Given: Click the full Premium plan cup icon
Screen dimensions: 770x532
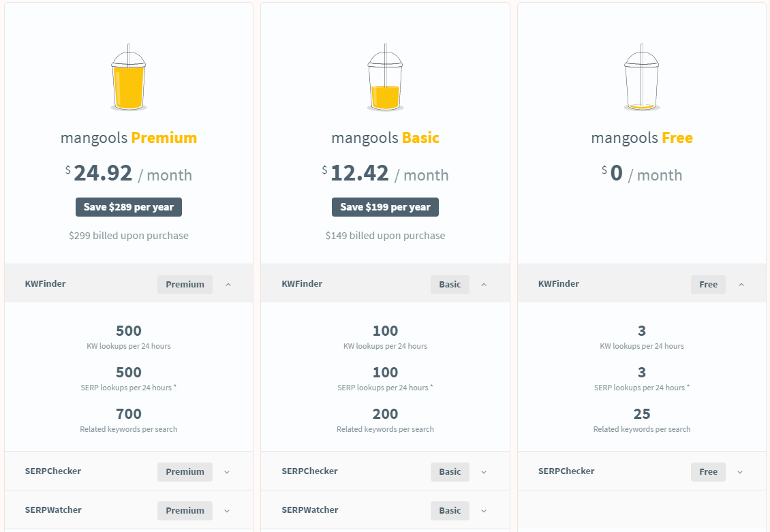Looking at the screenshot, I should point(129,77).
